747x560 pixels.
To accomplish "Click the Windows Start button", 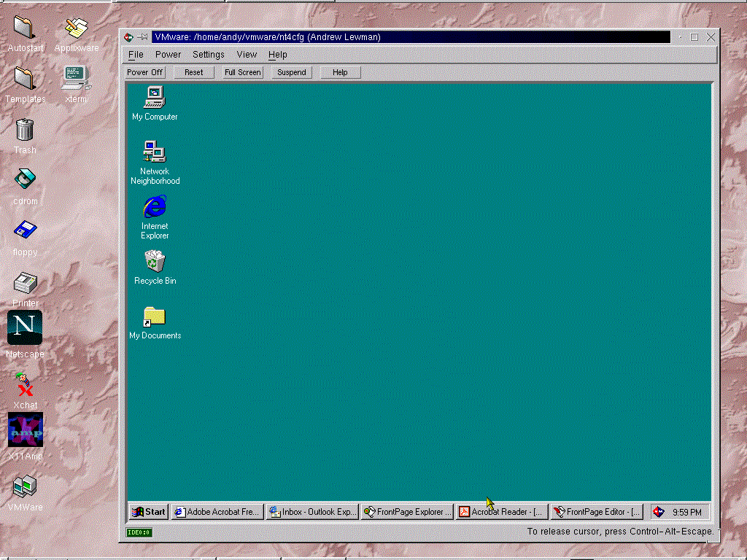I will click(x=149, y=512).
